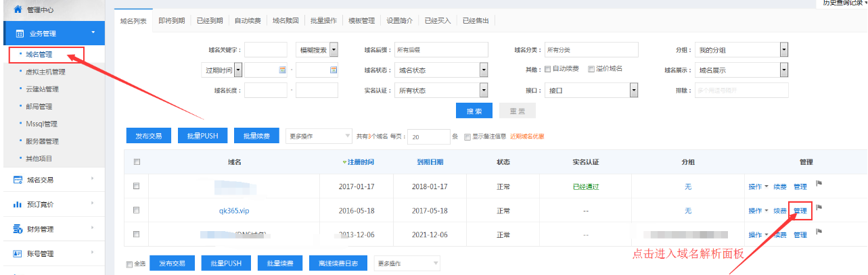Click the 域名关键字 input field
The image size is (868, 275).
click(x=265, y=50)
